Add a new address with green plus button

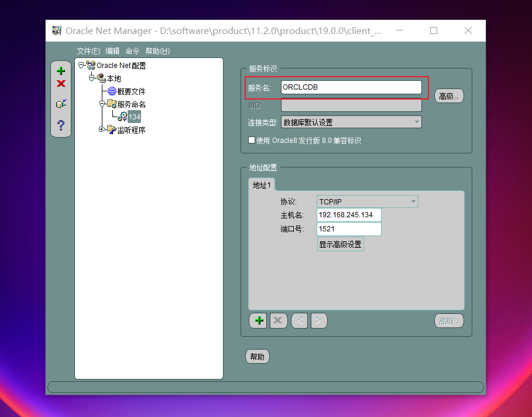tap(259, 320)
